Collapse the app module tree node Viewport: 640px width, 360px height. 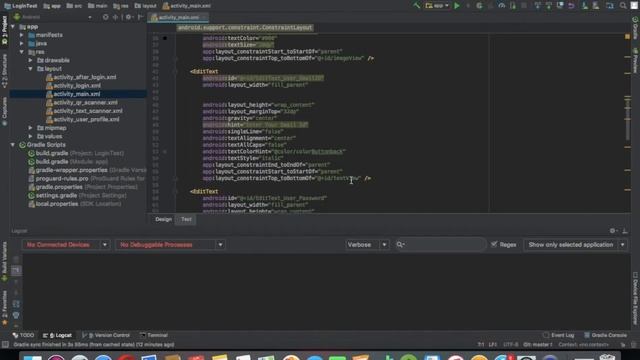click(13, 27)
